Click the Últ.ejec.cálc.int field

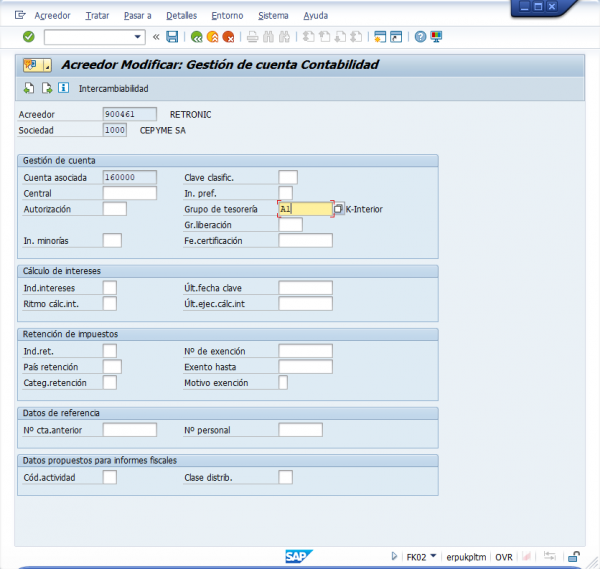pyautogui.click(x=306, y=303)
